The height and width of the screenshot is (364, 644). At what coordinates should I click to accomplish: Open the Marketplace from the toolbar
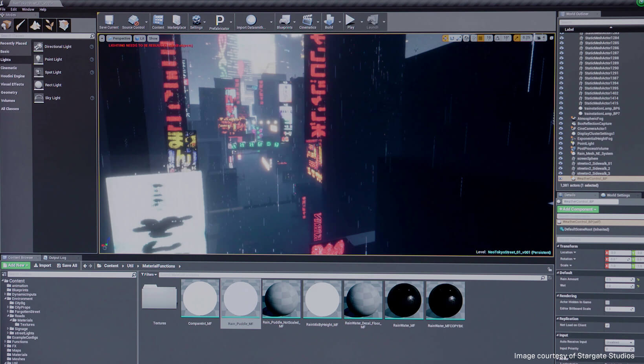pyautogui.click(x=177, y=22)
